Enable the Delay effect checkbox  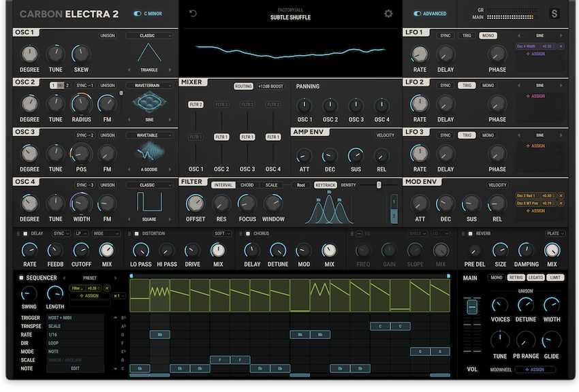pos(25,234)
